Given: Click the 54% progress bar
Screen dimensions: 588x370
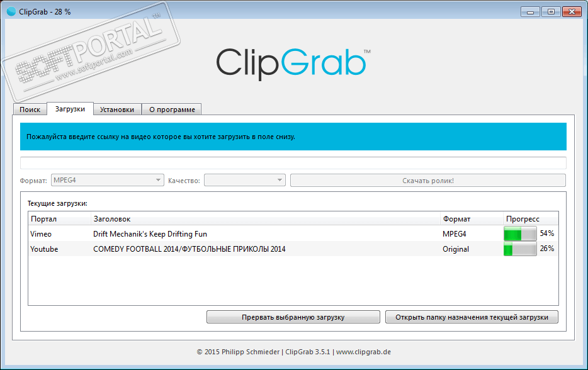Looking at the screenshot, I should [x=520, y=233].
